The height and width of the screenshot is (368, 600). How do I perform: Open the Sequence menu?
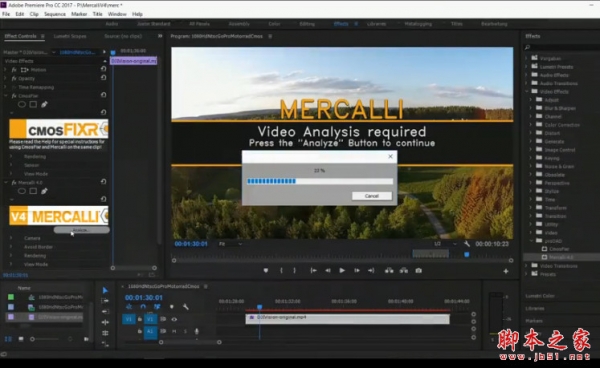(55, 14)
